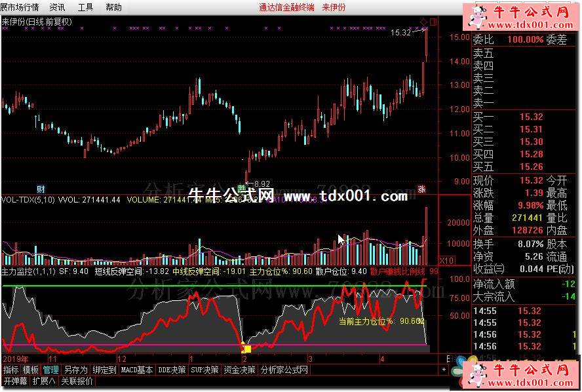Click the 大宗流入 row label
Viewport: 582px width, 392px height.
pyautogui.click(x=494, y=296)
